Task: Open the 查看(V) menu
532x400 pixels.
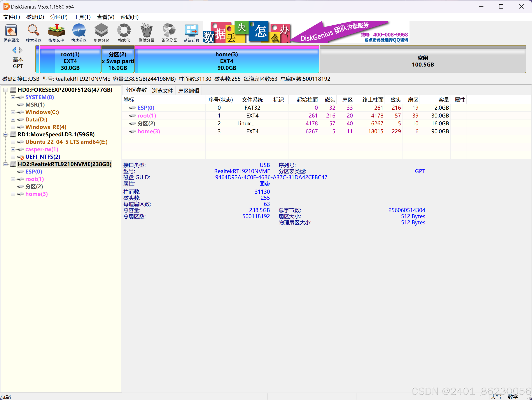Action: [105, 17]
